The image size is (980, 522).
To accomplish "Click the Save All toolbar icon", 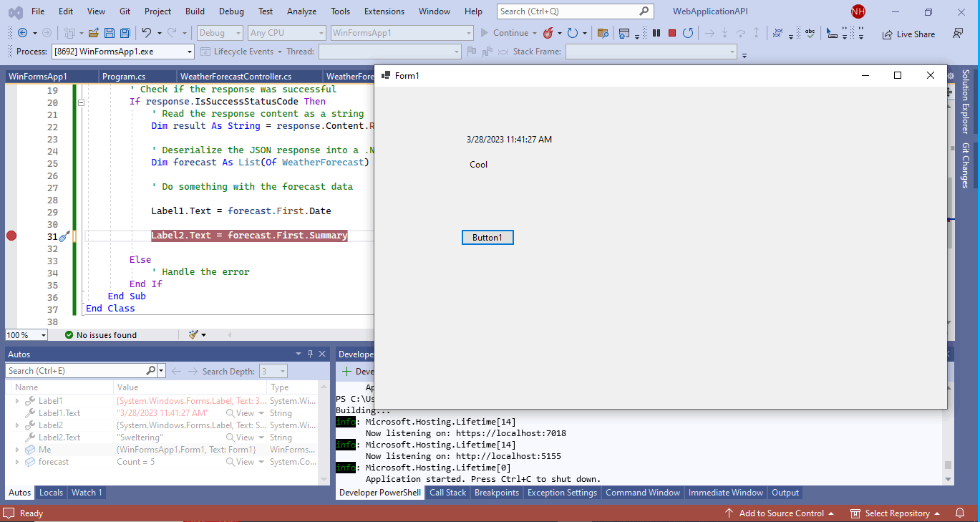I will [x=125, y=33].
